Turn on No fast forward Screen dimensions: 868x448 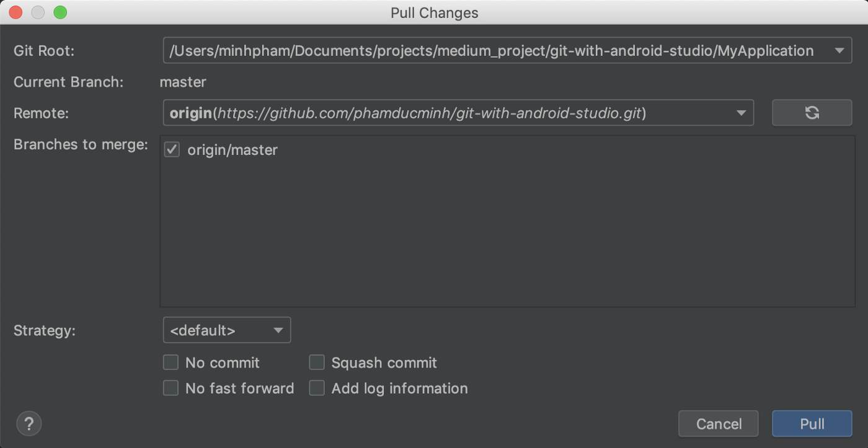pos(170,389)
